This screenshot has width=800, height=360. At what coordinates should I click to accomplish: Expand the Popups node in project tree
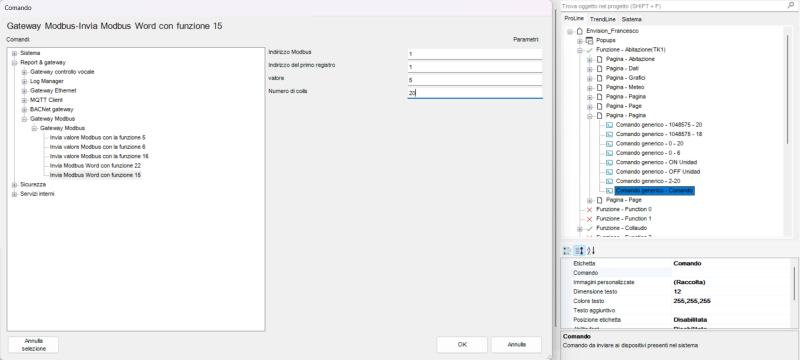580,40
